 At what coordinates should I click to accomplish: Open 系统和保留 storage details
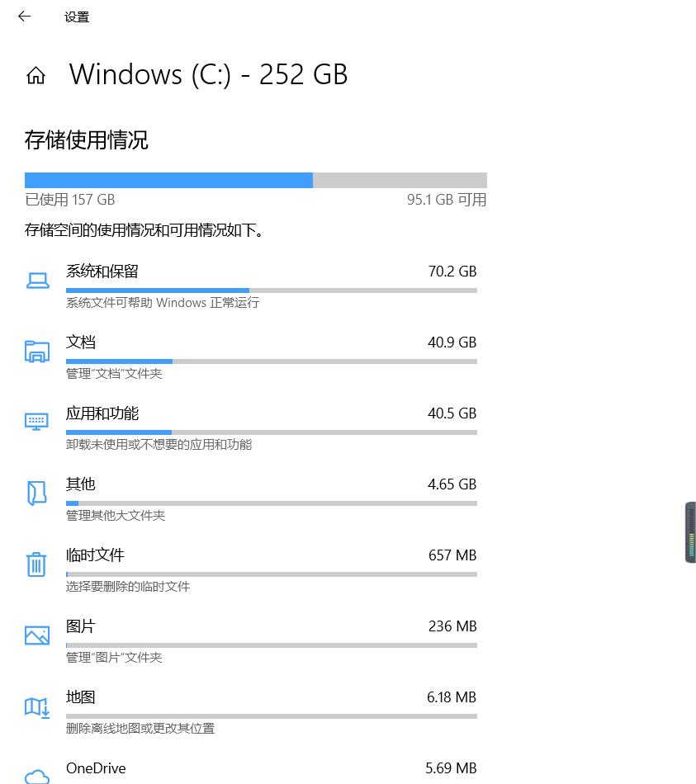[x=102, y=272]
